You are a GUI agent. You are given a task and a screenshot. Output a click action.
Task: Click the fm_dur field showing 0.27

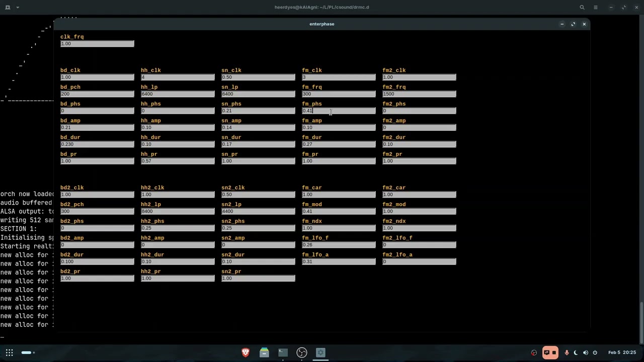tap(339, 144)
